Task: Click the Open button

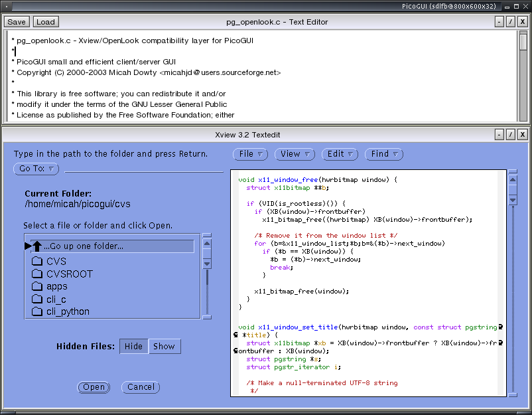Action: coord(94,387)
